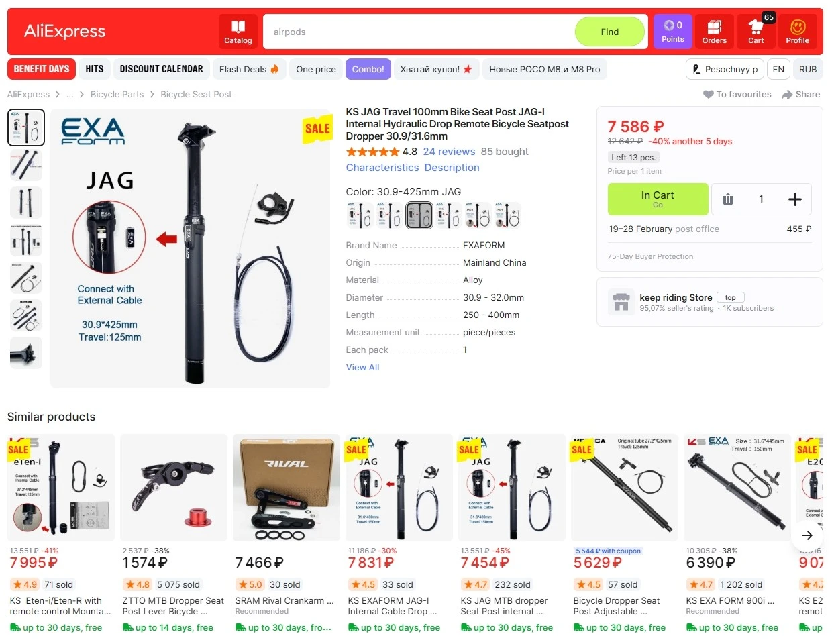The width and height of the screenshot is (832, 644).
Task: Remove item using the trash icon
Action: tap(728, 199)
